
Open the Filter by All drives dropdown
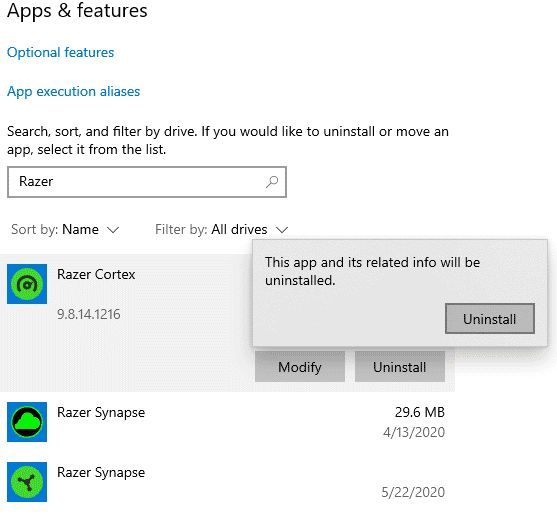(221, 230)
